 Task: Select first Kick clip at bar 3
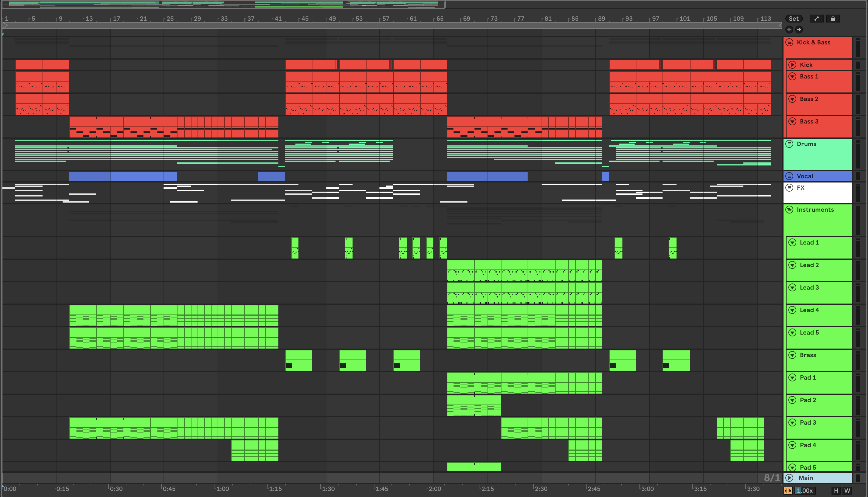[x=29, y=65]
